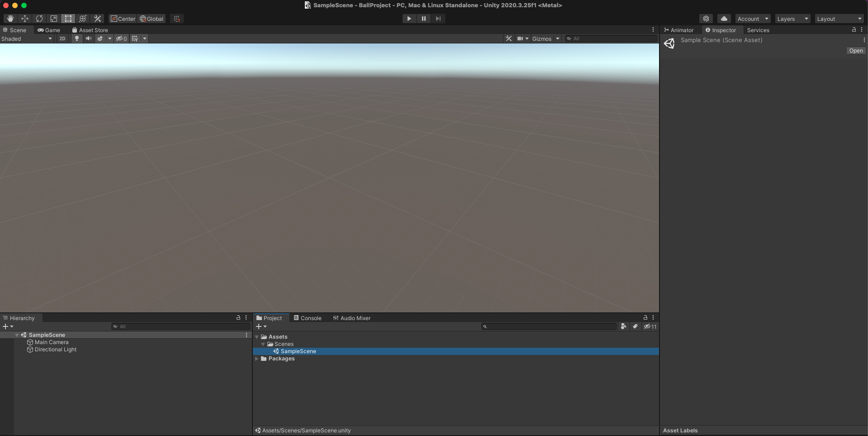Toggle scene audio speaker icon
Viewport: 868px width, 436px height.
(x=89, y=38)
